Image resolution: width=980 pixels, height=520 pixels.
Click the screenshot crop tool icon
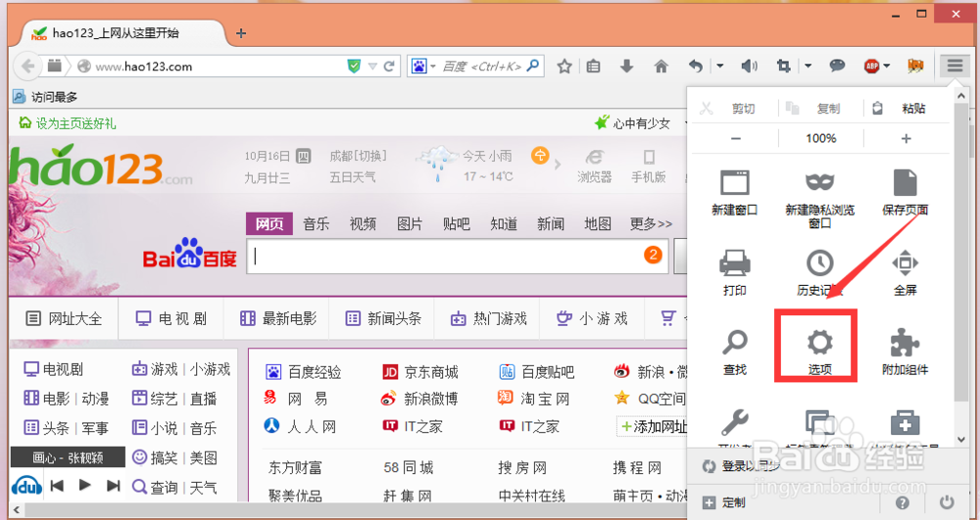(x=783, y=66)
